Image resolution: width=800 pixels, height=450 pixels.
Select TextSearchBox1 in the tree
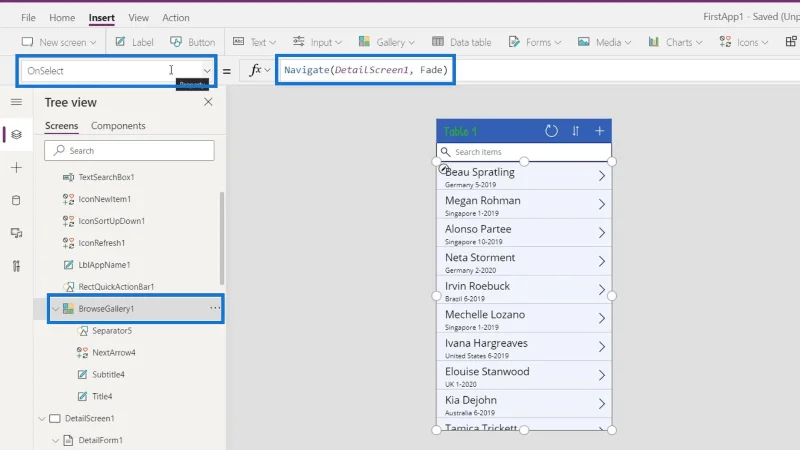point(106,177)
